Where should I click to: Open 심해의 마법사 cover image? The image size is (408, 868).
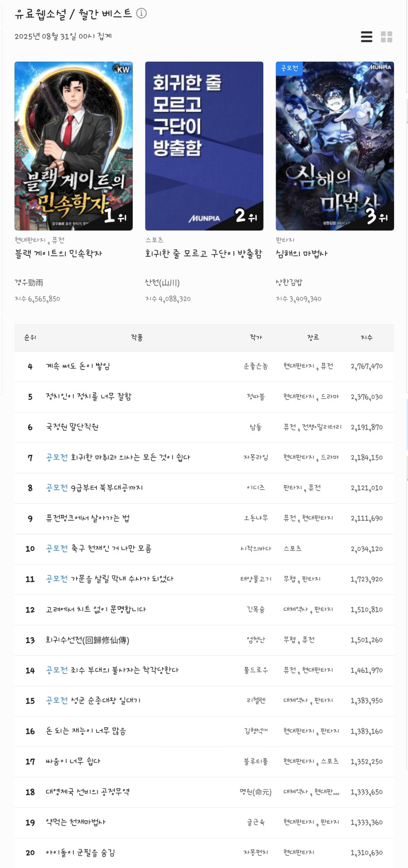[335, 146]
